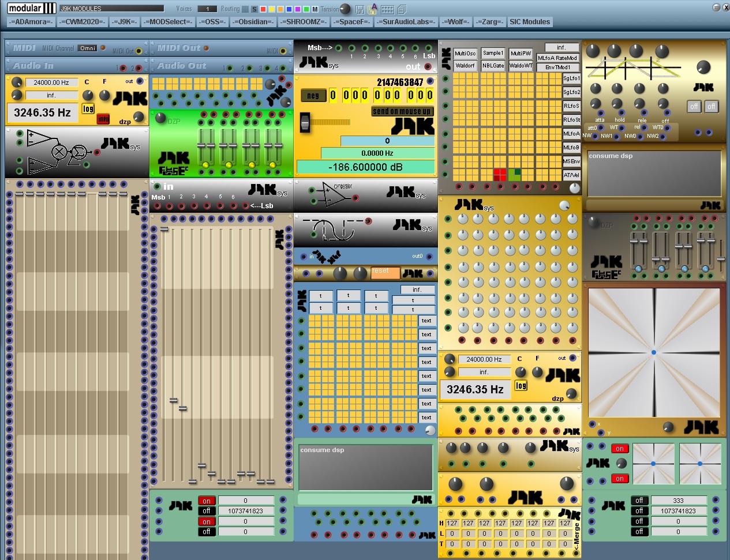Screen dimensions: 730x560
Task: Click the MultiOsc matrix button
Action: tap(465, 53)
